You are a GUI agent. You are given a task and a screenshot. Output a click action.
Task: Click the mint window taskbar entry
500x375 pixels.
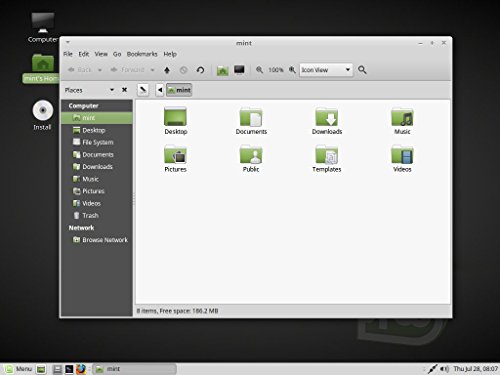coord(134,369)
